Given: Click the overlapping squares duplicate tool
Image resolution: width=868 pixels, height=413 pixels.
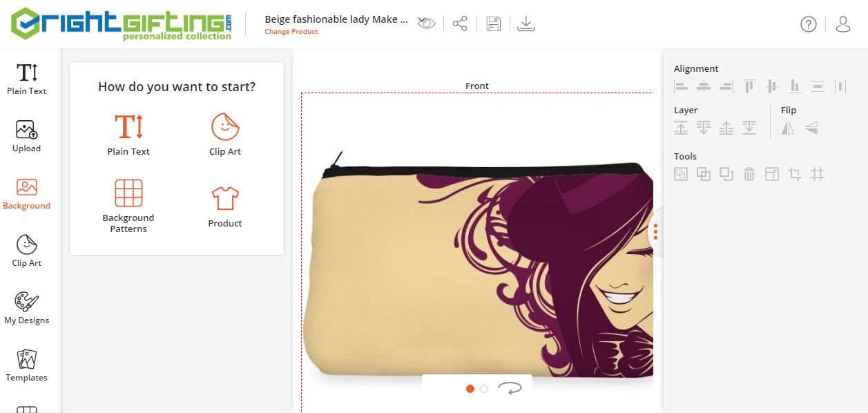Looking at the screenshot, I should (x=704, y=174).
